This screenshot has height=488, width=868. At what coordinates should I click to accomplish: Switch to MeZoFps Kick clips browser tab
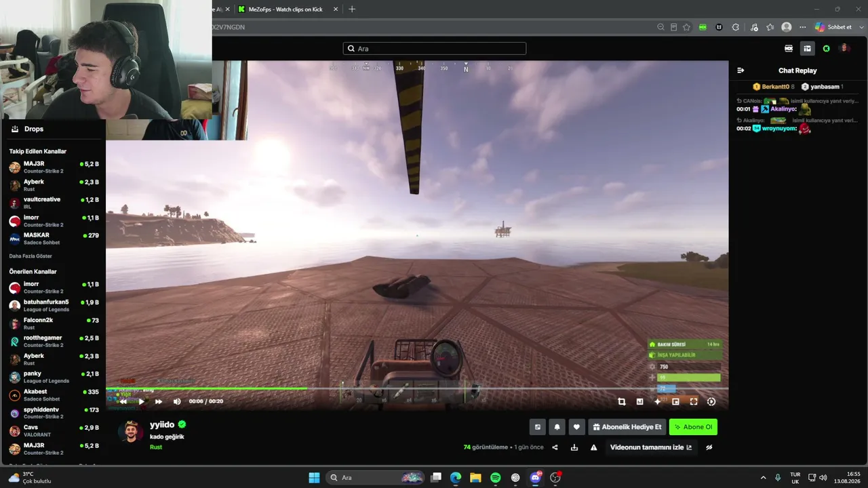[x=285, y=9]
